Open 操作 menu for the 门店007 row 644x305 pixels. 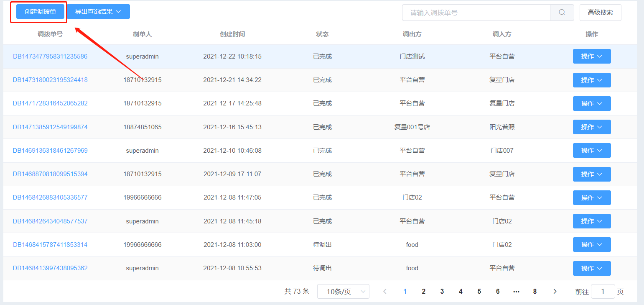click(591, 151)
